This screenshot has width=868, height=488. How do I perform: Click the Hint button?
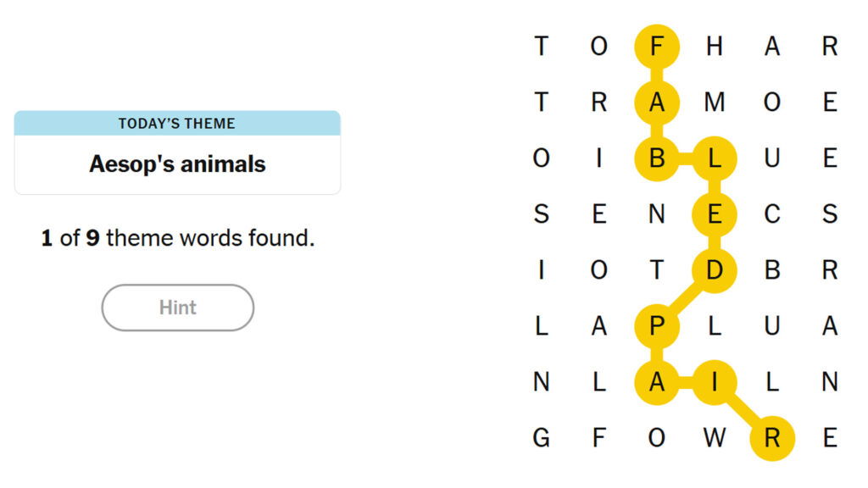[x=177, y=308]
